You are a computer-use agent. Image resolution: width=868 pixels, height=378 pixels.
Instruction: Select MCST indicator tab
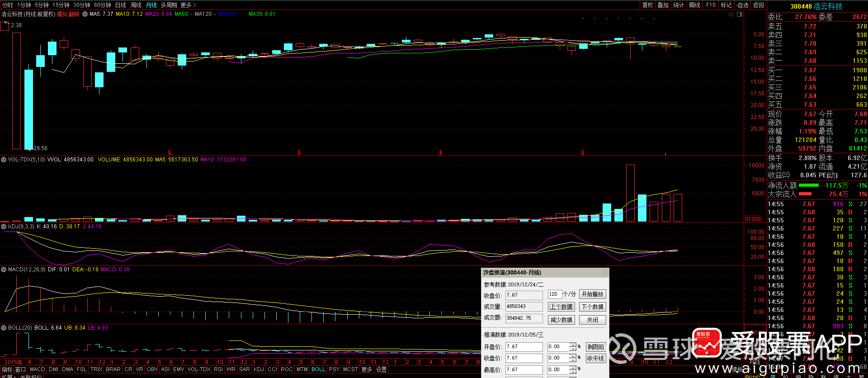point(350,369)
